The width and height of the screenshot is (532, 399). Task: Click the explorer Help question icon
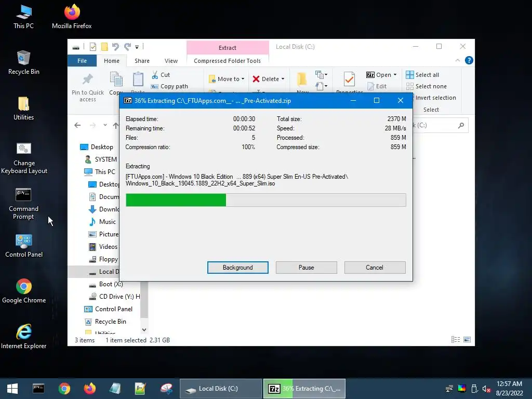(x=469, y=60)
